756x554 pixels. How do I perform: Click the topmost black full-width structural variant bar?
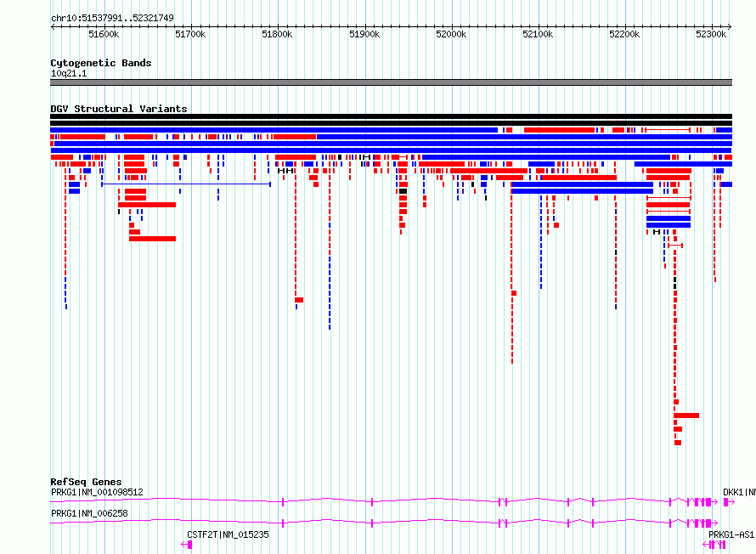pyautogui.click(x=391, y=116)
